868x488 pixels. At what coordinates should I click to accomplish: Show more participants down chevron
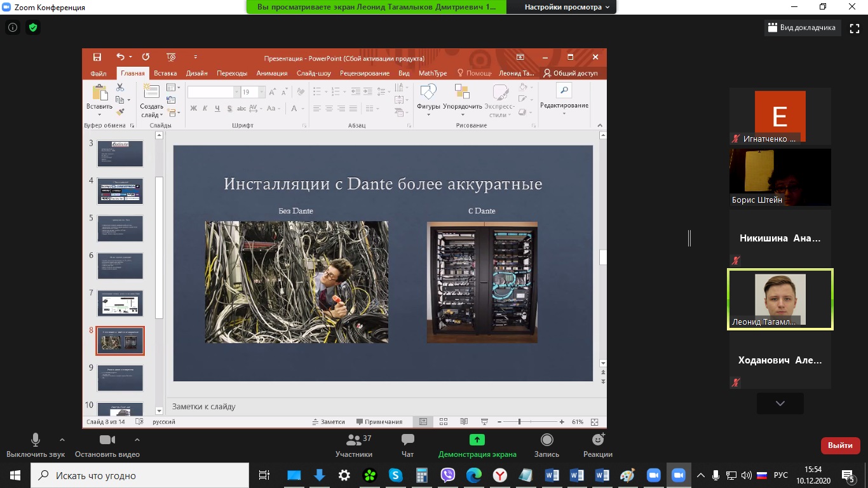(x=780, y=403)
